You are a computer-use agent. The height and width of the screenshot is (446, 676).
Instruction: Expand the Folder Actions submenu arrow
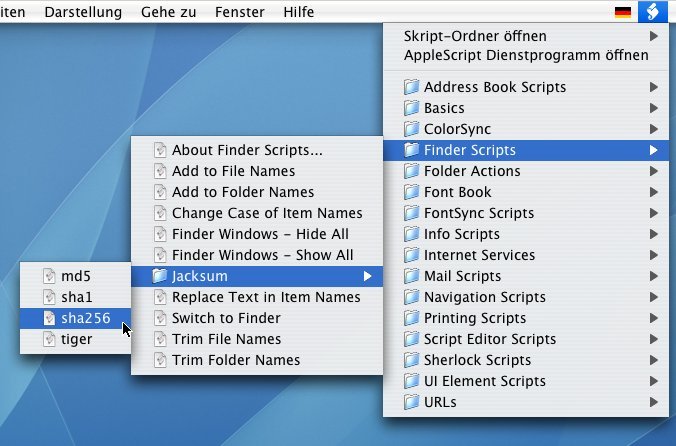coord(654,171)
